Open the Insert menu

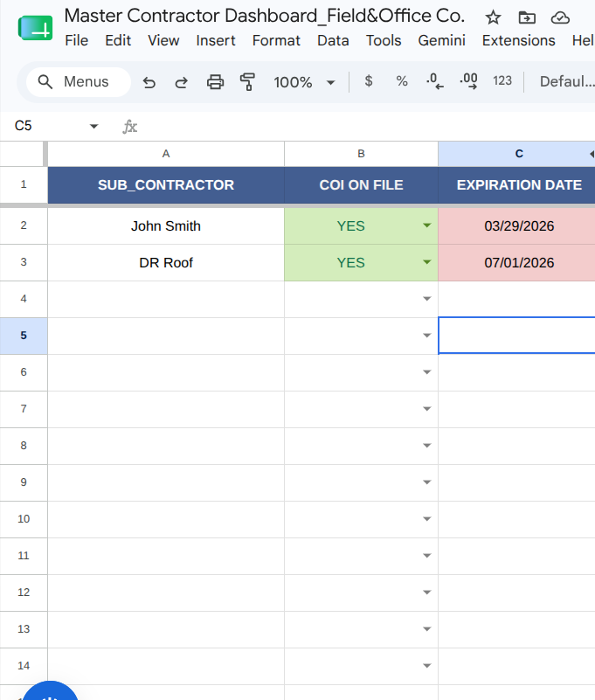click(x=216, y=40)
